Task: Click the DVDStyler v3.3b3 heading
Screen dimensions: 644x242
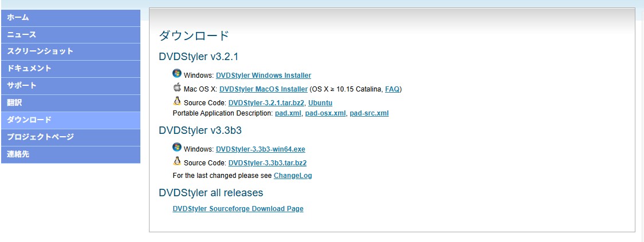Action: [x=201, y=130]
